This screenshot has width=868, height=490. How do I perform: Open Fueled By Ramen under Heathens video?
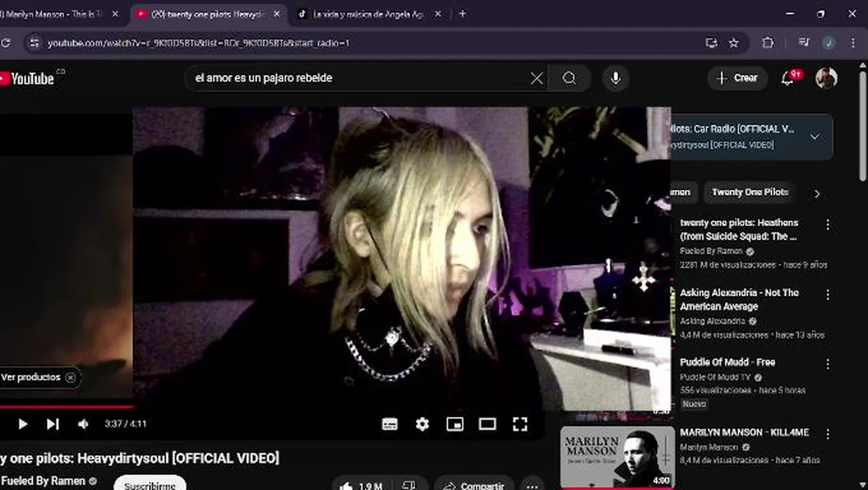[x=711, y=251]
